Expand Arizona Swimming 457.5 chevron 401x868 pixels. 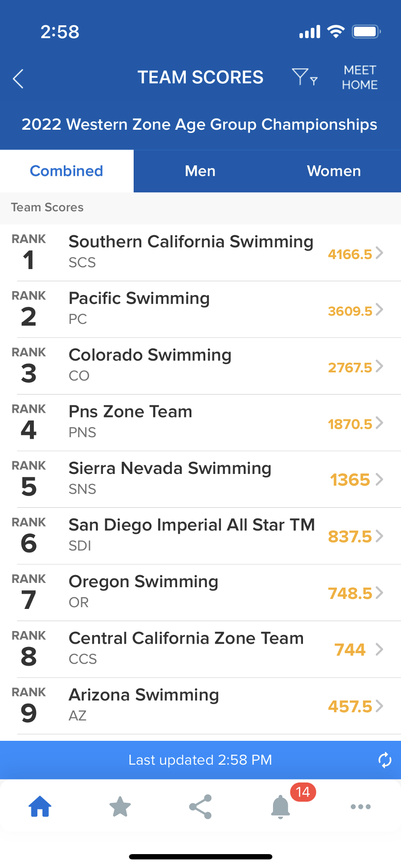tap(380, 706)
